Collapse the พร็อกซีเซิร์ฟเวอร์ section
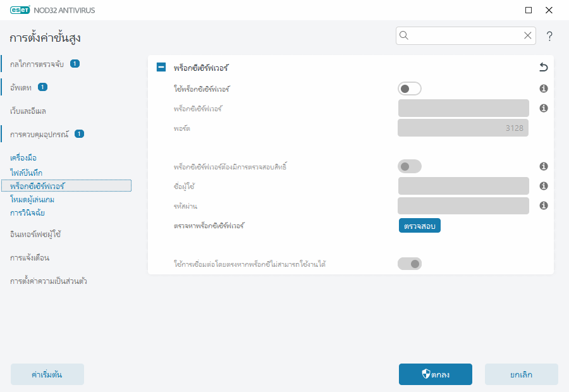This screenshot has height=392, width=569. click(161, 66)
